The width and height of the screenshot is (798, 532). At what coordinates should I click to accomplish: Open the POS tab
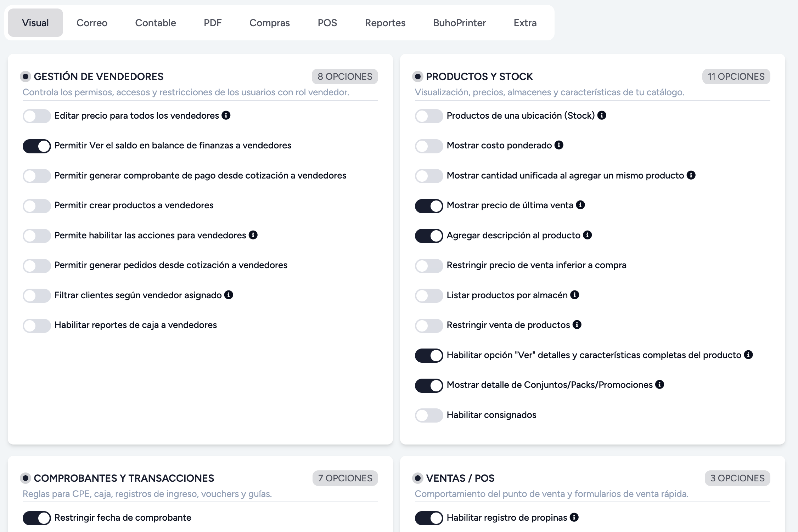click(x=327, y=23)
